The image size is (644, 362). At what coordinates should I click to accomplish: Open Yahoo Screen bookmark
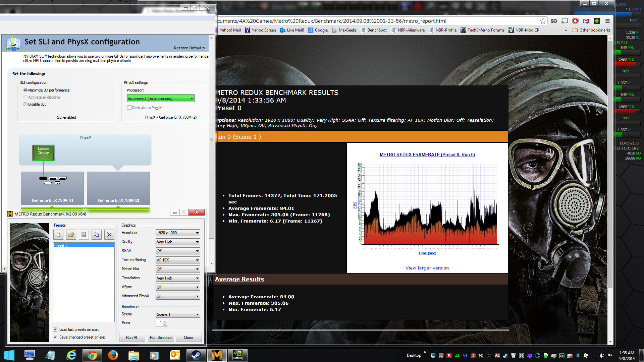(261, 30)
